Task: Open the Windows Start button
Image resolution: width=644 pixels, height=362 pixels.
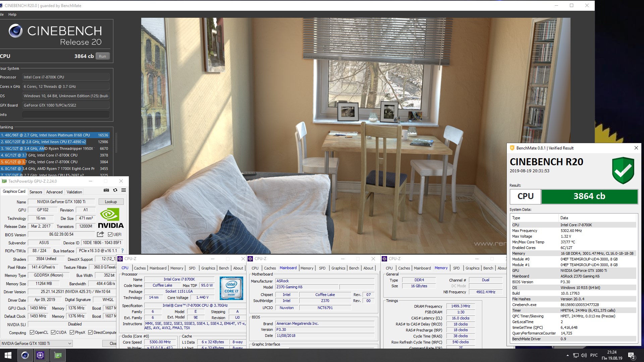Action: 8,355
